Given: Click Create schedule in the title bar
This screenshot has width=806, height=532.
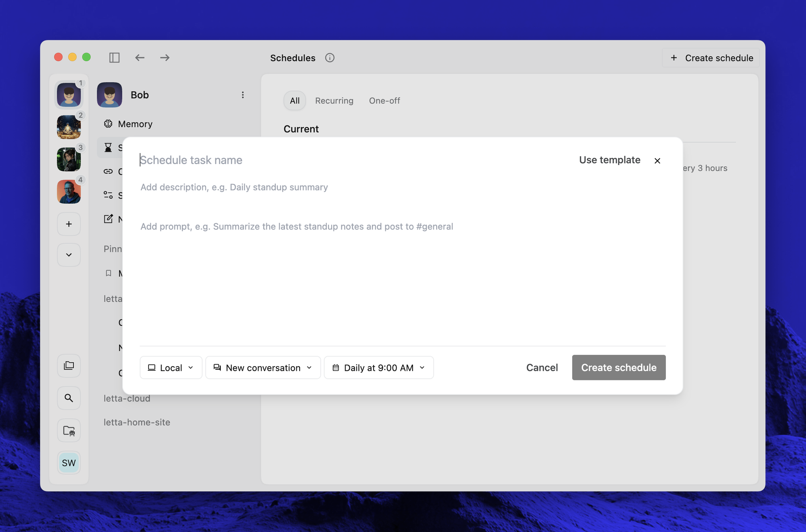Looking at the screenshot, I should point(712,58).
